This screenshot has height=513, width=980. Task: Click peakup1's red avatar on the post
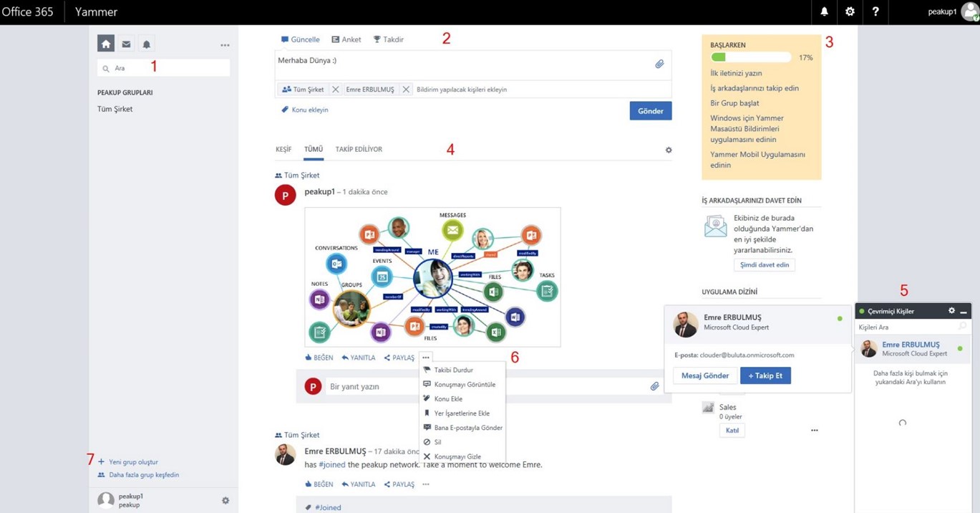(285, 195)
